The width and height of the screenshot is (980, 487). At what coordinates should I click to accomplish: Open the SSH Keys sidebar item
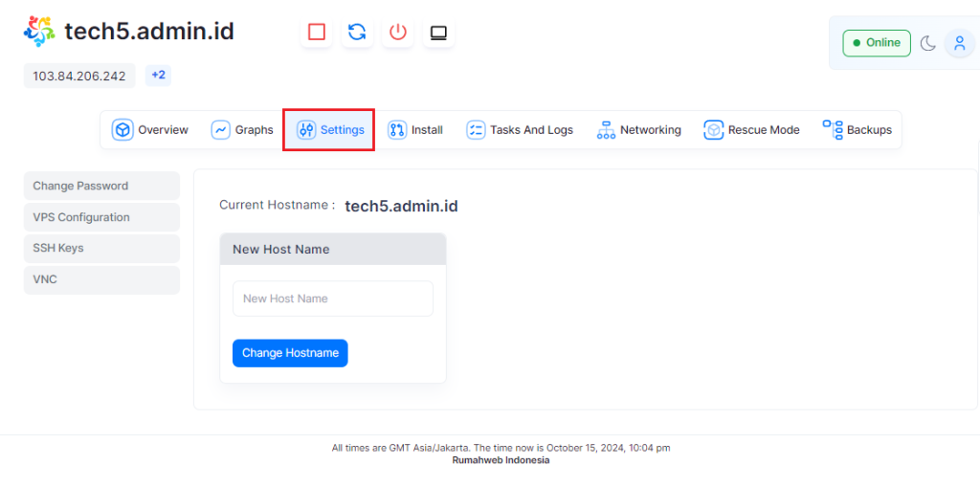click(101, 248)
